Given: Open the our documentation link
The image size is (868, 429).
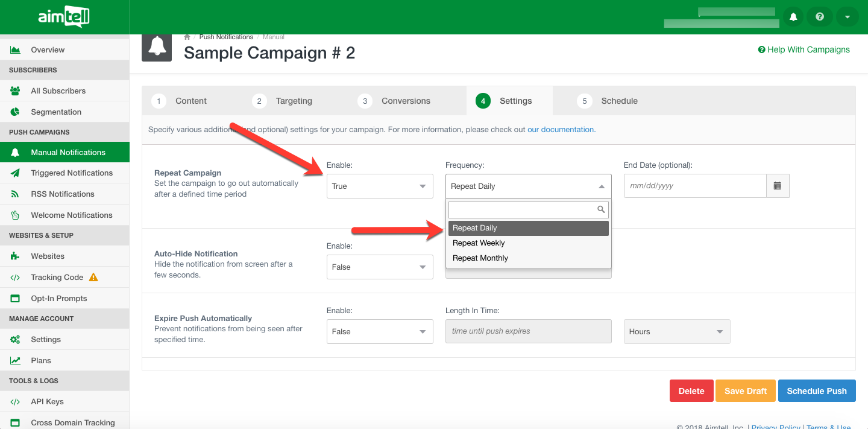Looking at the screenshot, I should coord(561,130).
